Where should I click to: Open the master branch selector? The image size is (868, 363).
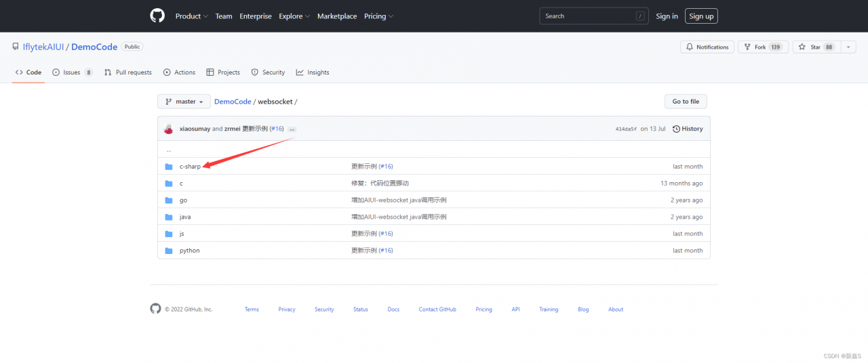point(184,102)
